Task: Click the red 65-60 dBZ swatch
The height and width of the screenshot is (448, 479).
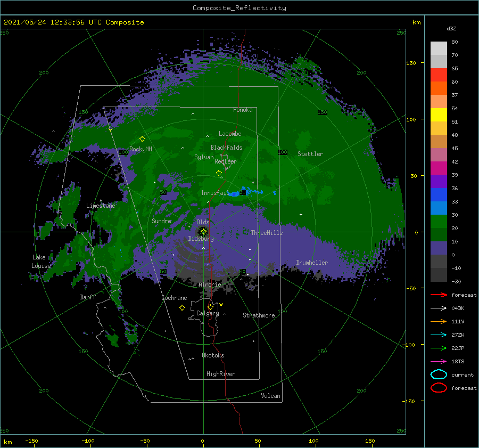Action: pos(439,75)
